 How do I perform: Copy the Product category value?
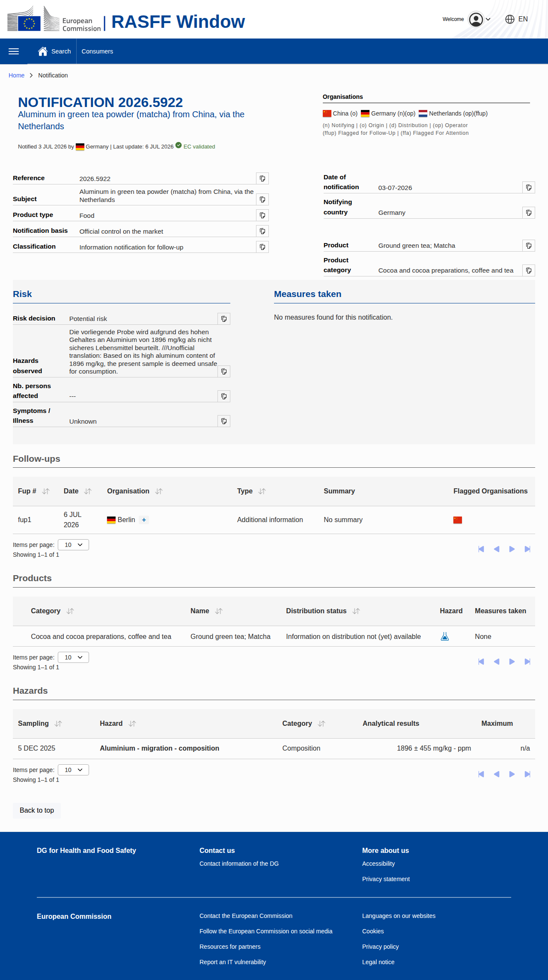(529, 270)
